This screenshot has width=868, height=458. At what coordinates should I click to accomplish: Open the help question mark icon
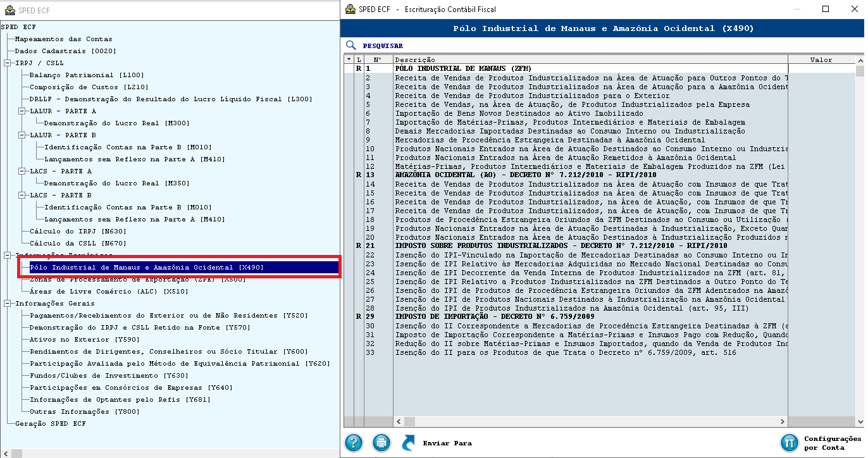tap(354, 443)
